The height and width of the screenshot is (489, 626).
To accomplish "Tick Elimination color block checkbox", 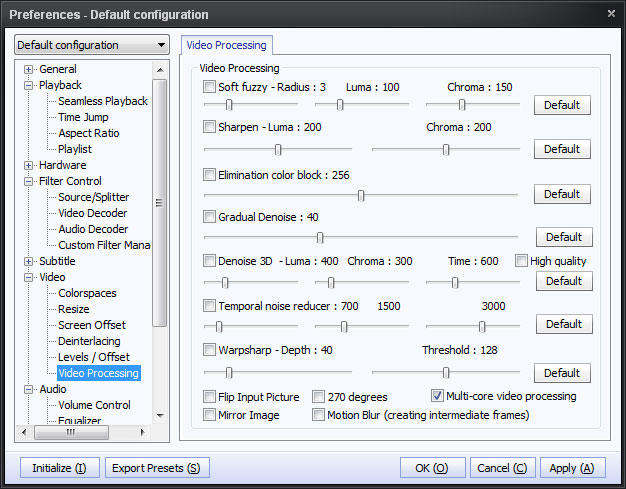I will point(209,174).
